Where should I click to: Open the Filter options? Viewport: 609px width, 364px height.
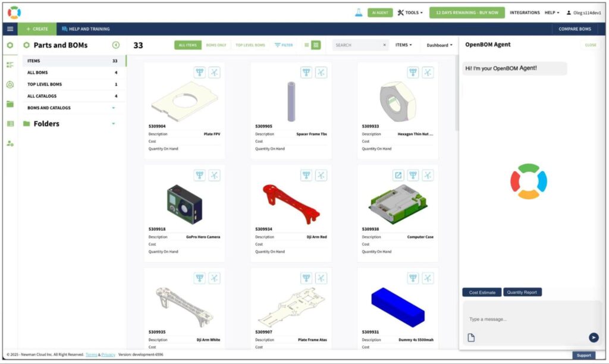coord(284,45)
